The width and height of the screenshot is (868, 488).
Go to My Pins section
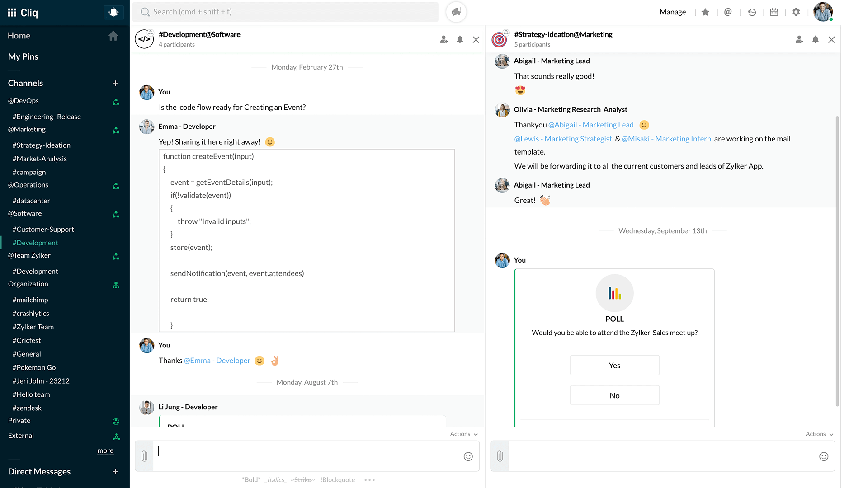click(23, 56)
